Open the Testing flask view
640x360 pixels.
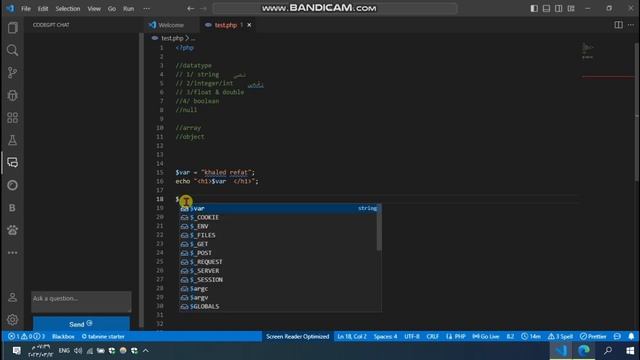pos(13,140)
